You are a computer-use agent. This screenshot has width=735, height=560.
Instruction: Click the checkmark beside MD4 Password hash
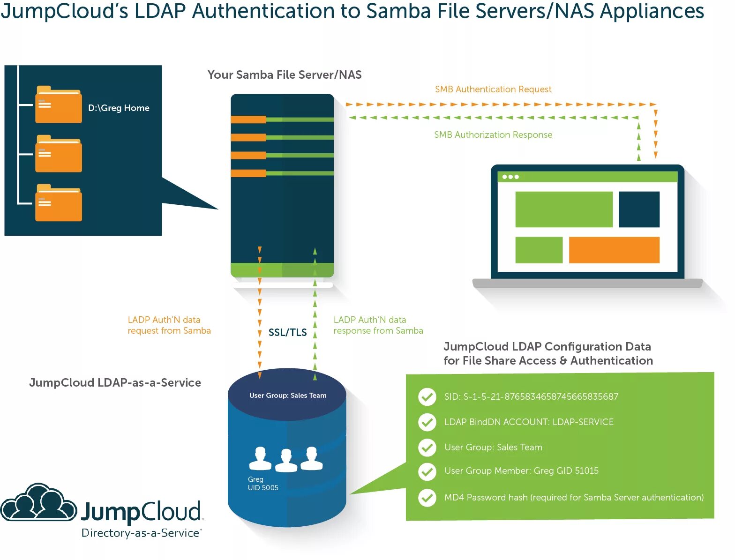(427, 498)
